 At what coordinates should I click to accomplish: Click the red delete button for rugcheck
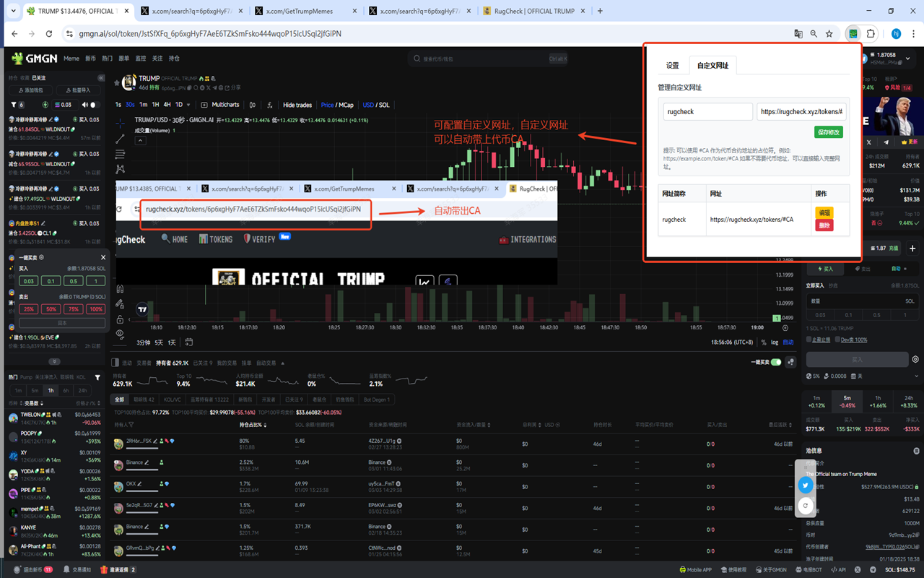[824, 225]
